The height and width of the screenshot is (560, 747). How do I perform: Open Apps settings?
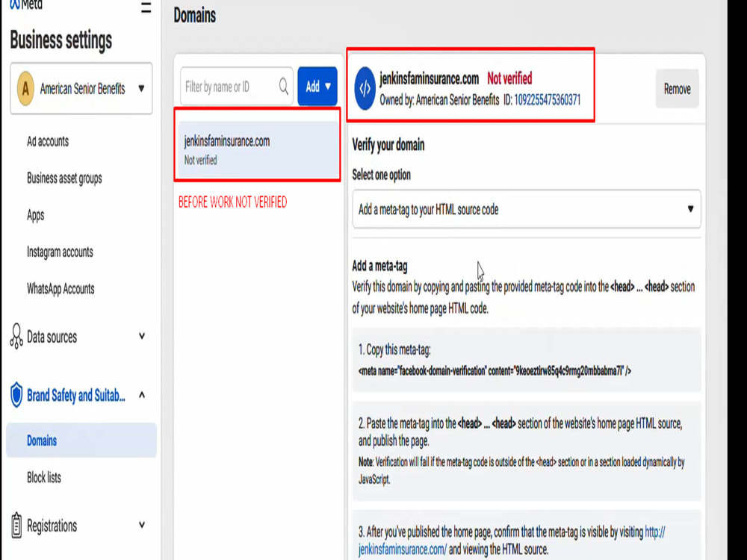pos(36,215)
